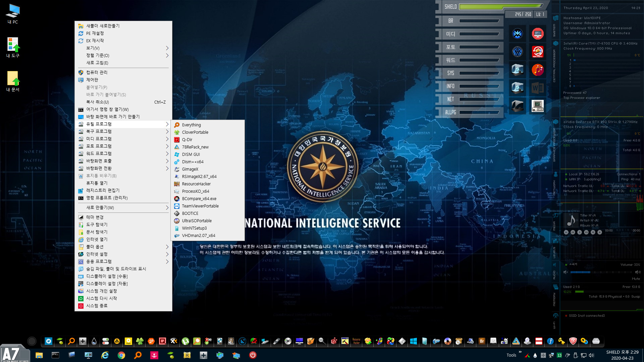Choose ResourceHacker in the submenu
This screenshot has height=362, width=644.
tap(208, 184)
